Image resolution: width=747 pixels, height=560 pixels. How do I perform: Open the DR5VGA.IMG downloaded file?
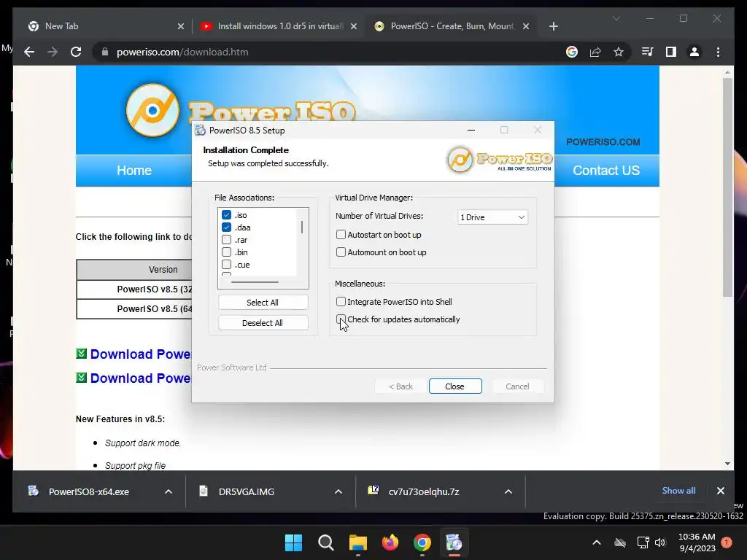pos(247,491)
